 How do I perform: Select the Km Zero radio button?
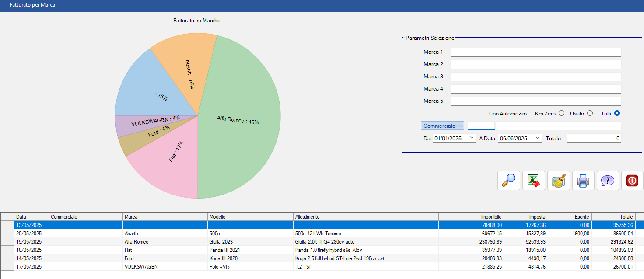point(561,113)
